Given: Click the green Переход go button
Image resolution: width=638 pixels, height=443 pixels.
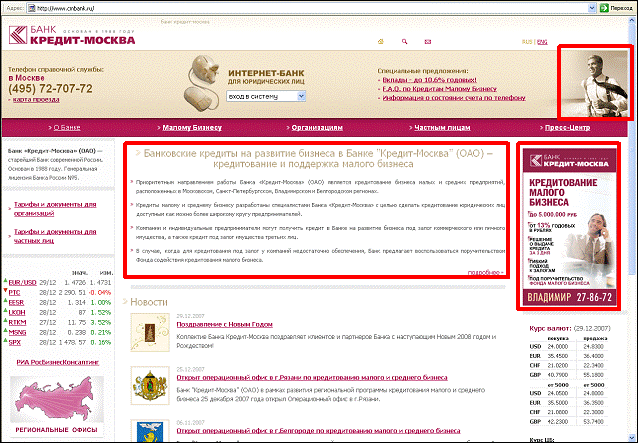Looking at the screenshot, I should tap(616, 8).
